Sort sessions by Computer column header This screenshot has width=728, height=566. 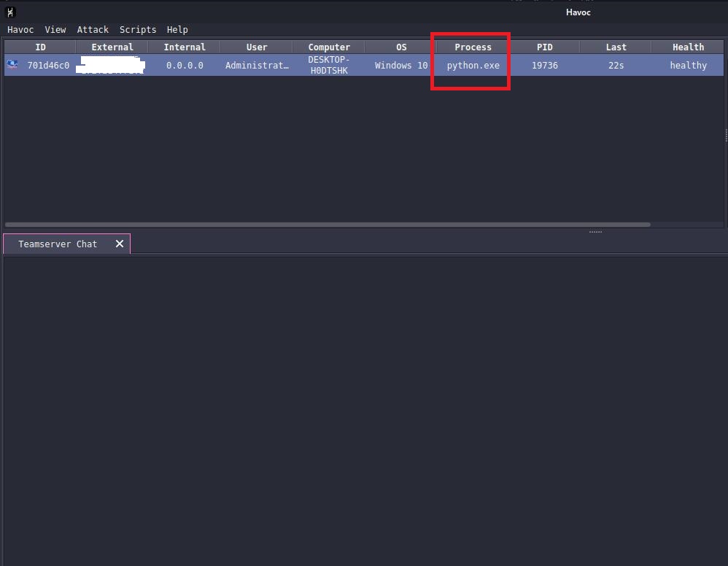329,47
